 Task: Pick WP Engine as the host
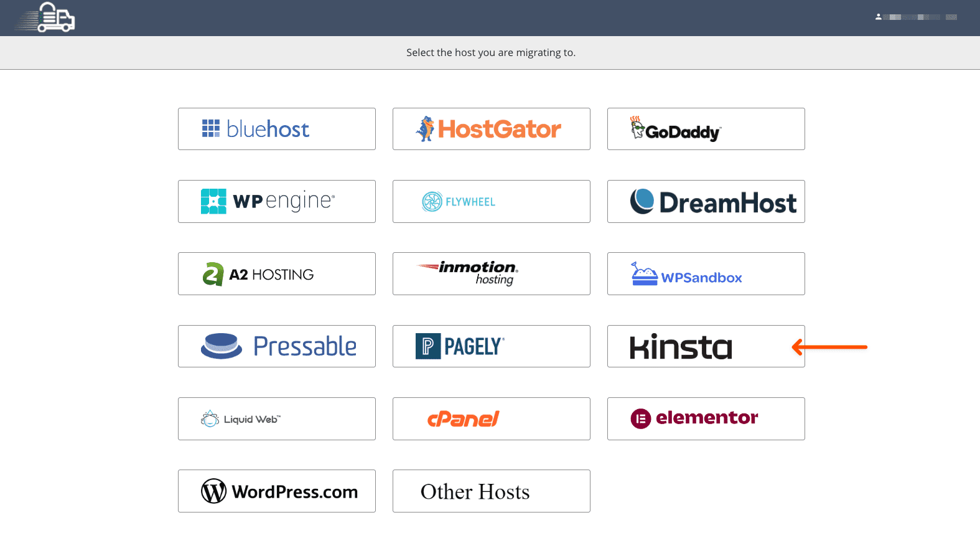276,201
